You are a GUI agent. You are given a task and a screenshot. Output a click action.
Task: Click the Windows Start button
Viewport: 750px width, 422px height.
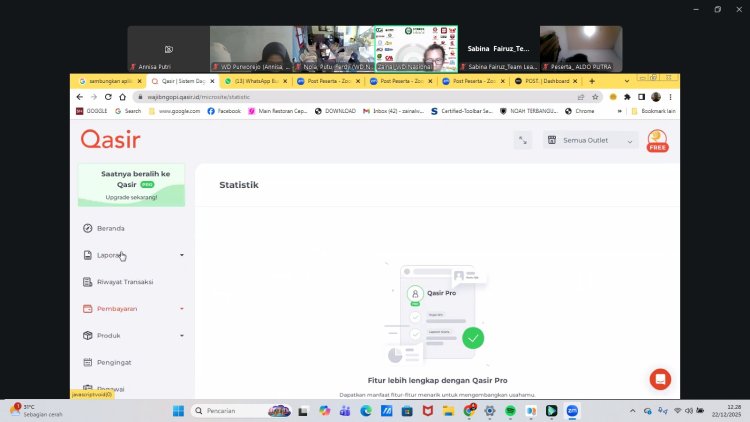(179, 411)
